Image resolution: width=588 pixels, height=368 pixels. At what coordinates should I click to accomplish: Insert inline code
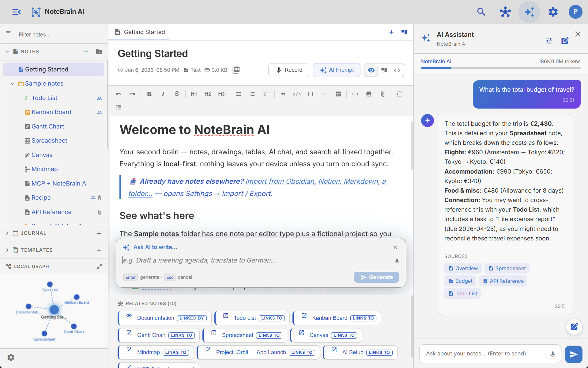[297, 94]
